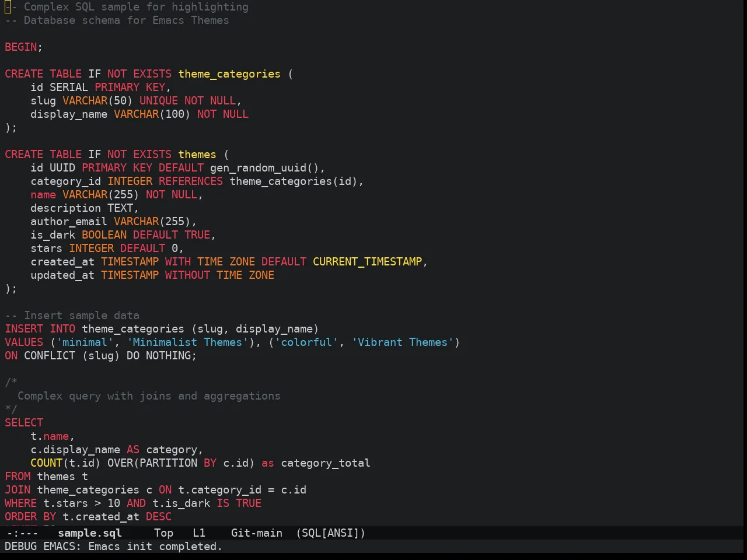Click the BOOLEAN type keyword
This screenshot has height=560, width=747.
pos(104,235)
